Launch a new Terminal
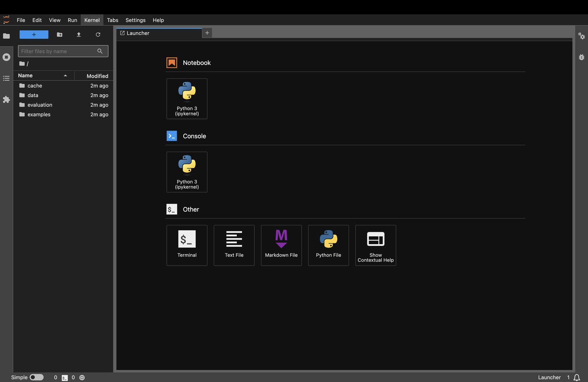This screenshot has height=382, width=588. click(187, 245)
